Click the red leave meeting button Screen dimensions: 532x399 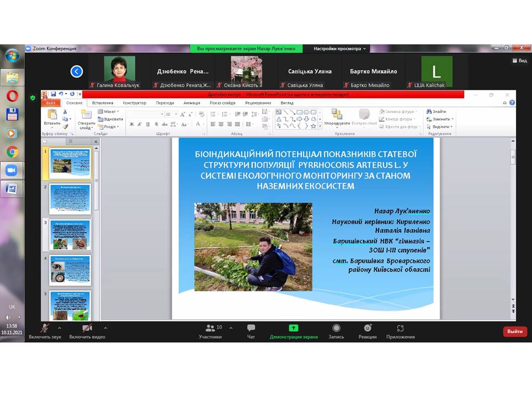click(515, 331)
